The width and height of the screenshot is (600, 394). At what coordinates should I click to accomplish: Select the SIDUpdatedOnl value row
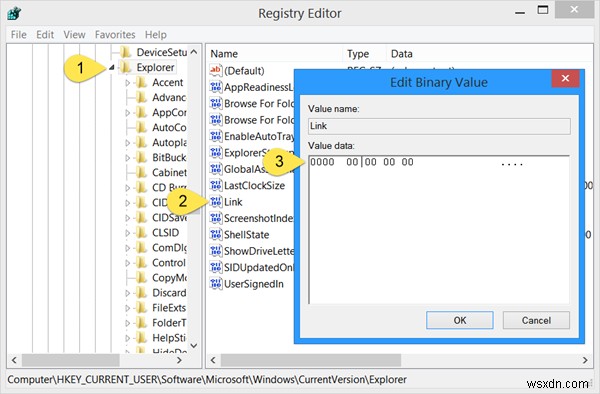tap(252, 268)
